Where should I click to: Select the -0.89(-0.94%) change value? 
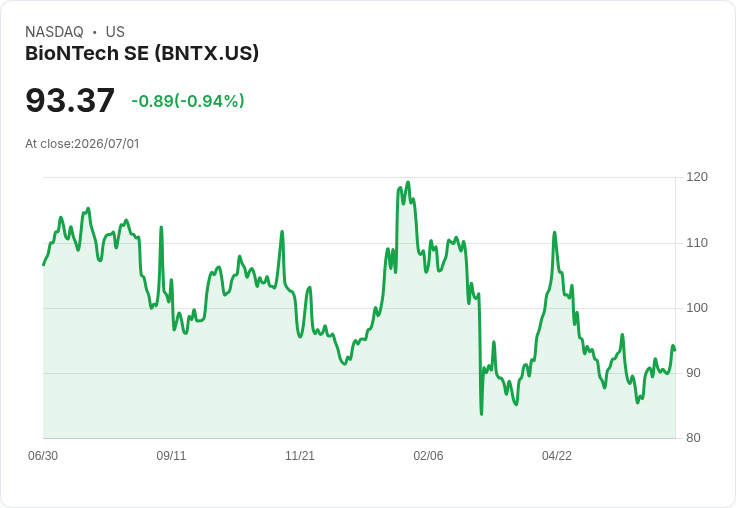click(188, 101)
